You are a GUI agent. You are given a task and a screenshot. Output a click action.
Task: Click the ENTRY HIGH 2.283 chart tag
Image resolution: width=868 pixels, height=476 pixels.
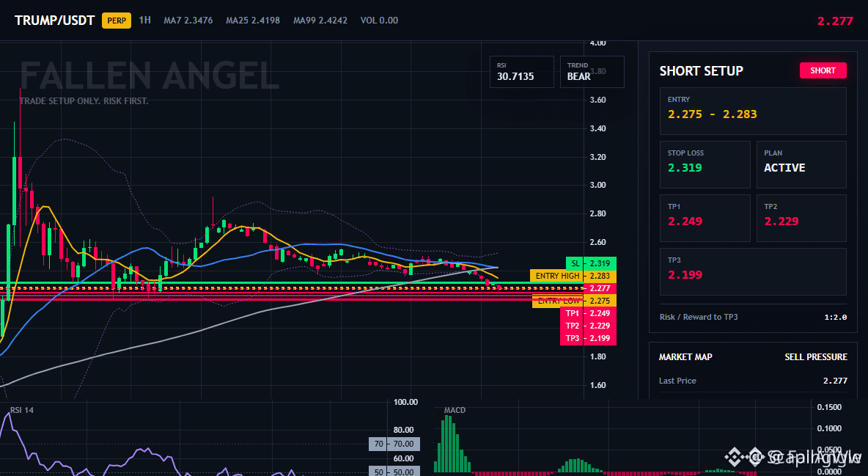tap(573, 276)
